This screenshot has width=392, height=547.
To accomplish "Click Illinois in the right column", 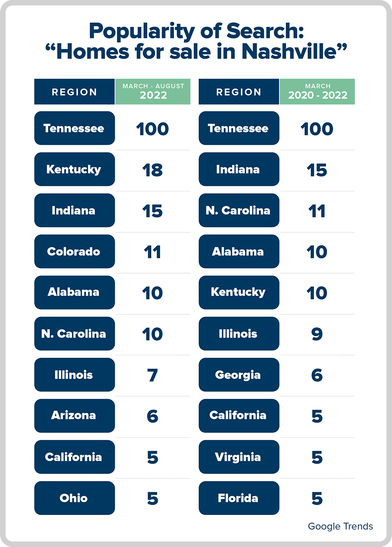I will click(239, 333).
